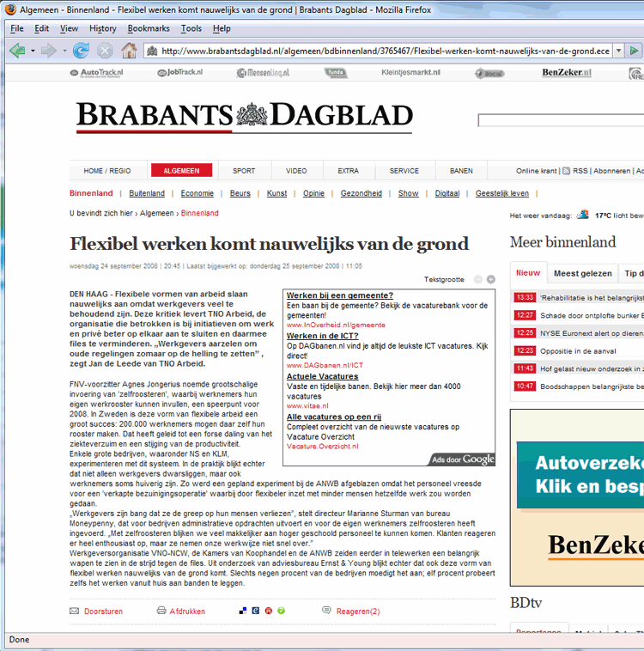Switch to the Meest gelezen tab
The image size is (644, 651).
(x=583, y=273)
